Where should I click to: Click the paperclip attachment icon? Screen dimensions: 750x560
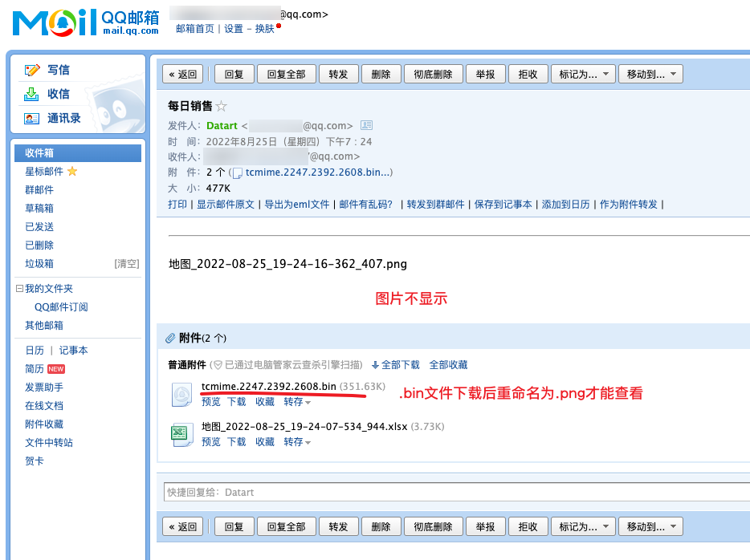(x=169, y=339)
